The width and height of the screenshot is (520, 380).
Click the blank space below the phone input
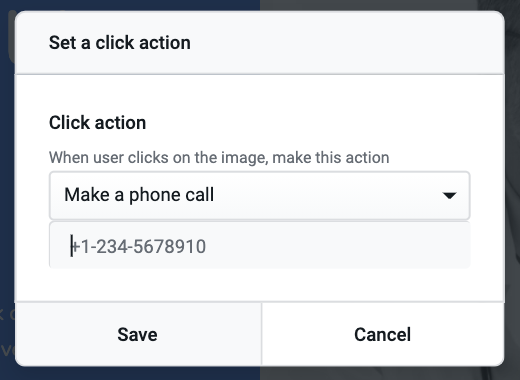point(260,285)
